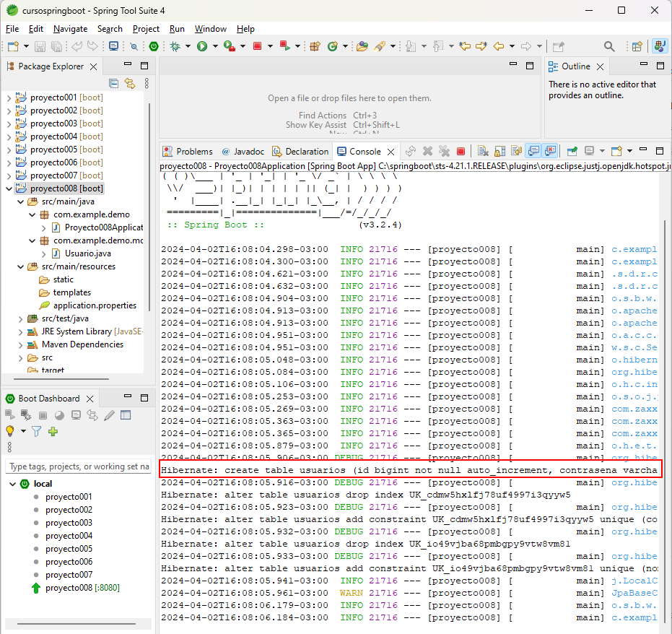
Task: Collapse All in Package Explorer
Action: [113, 83]
